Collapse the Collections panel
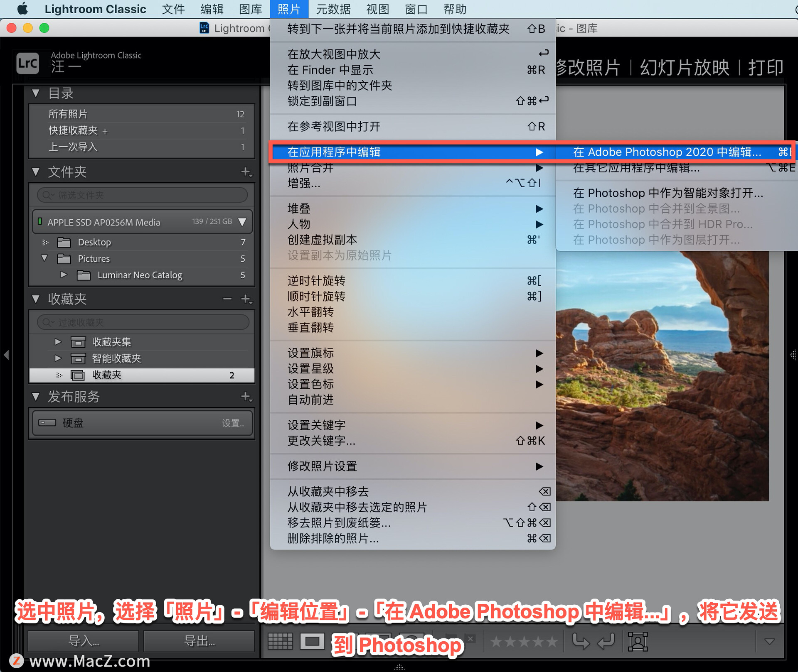The width and height of the screenshot is (798, 672). (x=36, y=299)
